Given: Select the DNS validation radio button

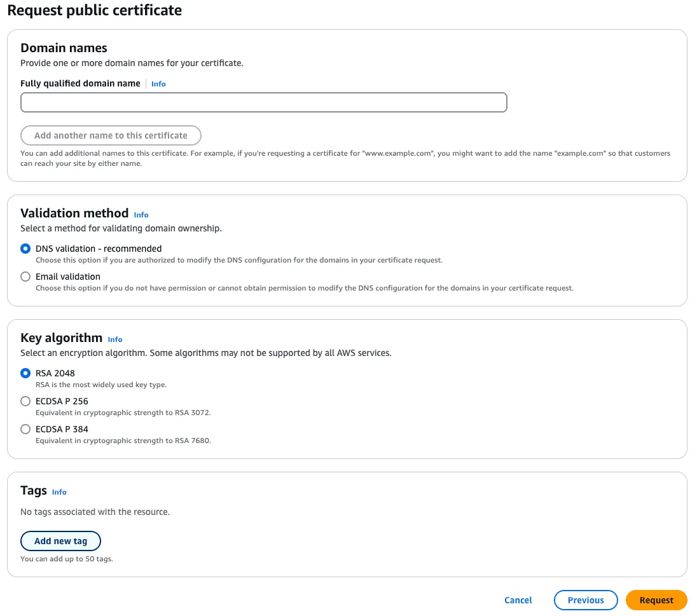Looking at the screenshot, I should 25,249.
